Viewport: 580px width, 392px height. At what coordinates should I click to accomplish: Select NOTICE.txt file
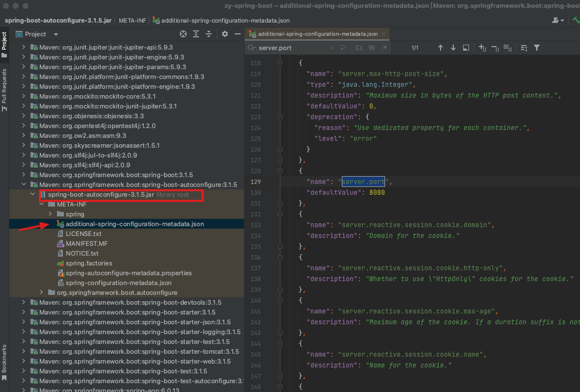pos(82,253)
